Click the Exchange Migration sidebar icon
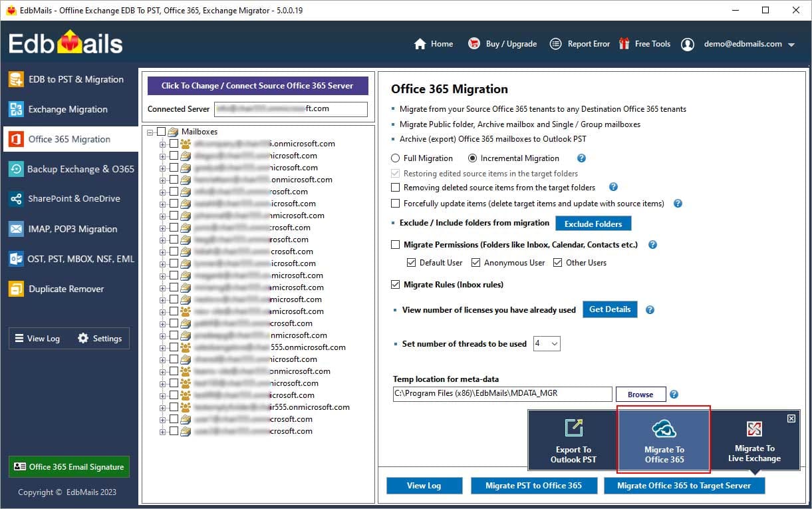 pyautogui.click(x=16, y=109)
